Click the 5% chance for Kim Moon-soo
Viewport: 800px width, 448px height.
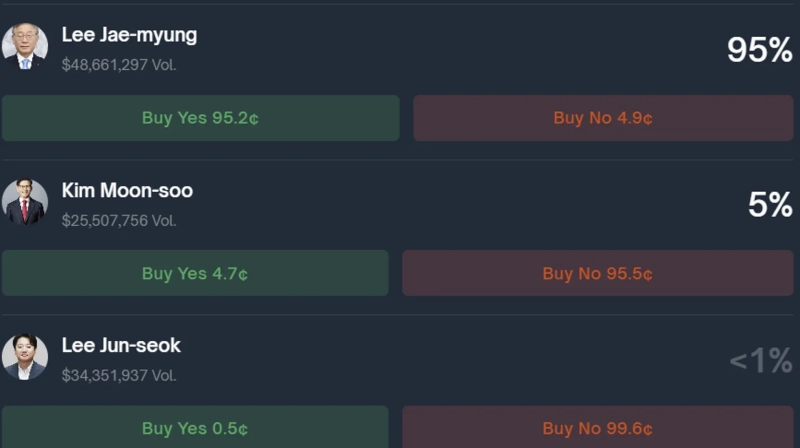coord(770,205)
